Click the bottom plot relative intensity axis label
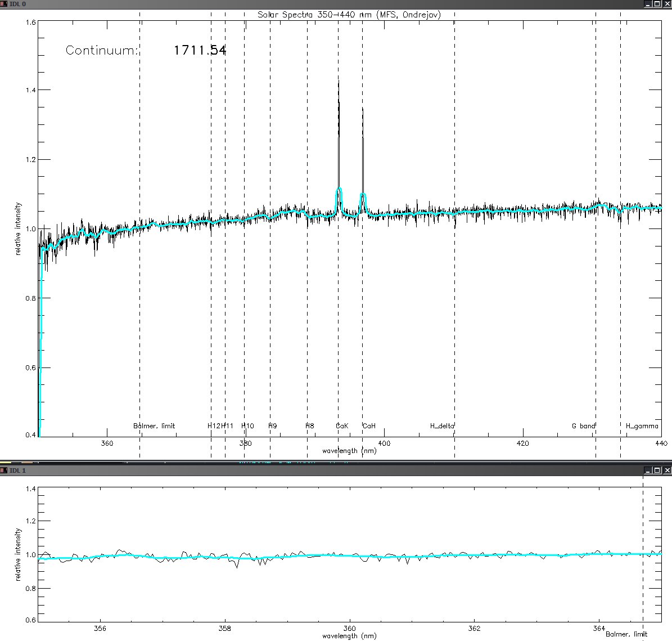 18,554
